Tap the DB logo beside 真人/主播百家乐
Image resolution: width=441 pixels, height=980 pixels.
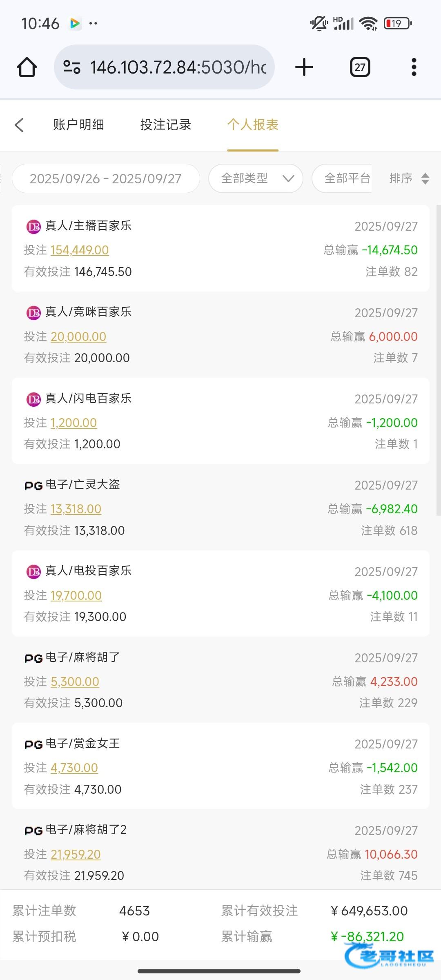click(33, 226)
